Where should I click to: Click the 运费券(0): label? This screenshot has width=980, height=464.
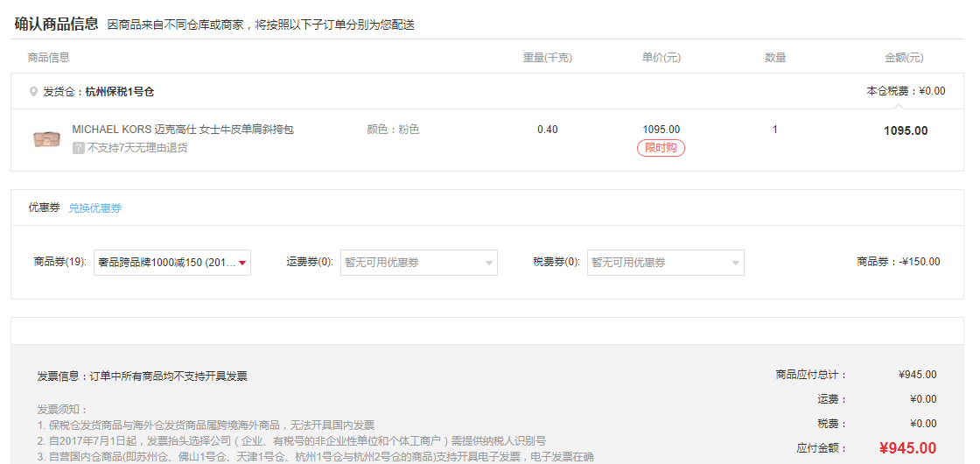(310, 262)
